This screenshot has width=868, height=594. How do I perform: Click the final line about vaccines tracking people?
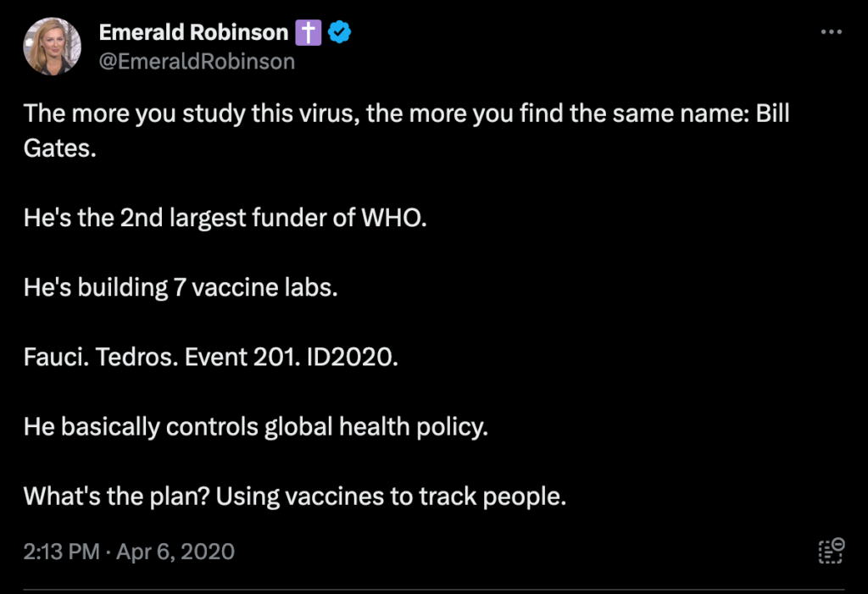(x=294, y=496)
